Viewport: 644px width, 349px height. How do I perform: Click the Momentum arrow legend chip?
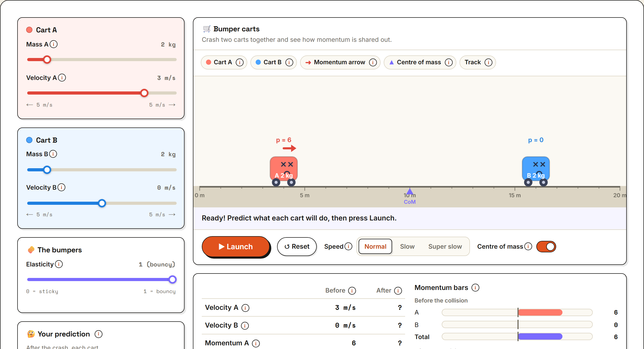(x=340, y=62)
